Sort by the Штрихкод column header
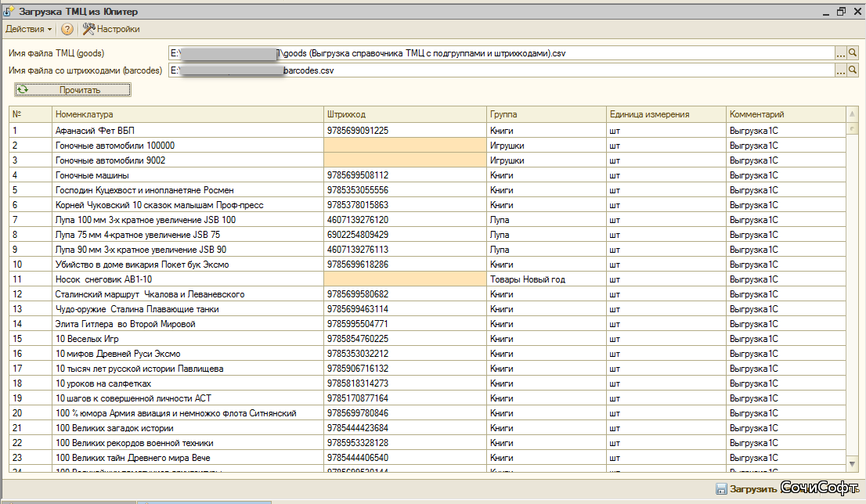The height and width of the screenshot is (504, 866). click(x=405, y=114)
